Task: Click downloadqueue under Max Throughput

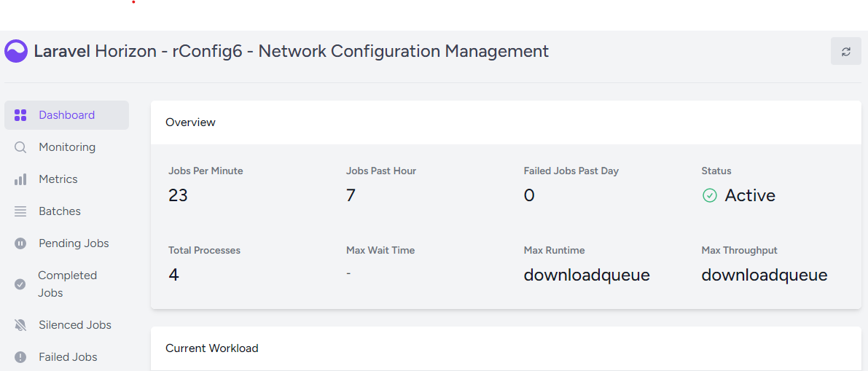Action: (x=765, y=276)
